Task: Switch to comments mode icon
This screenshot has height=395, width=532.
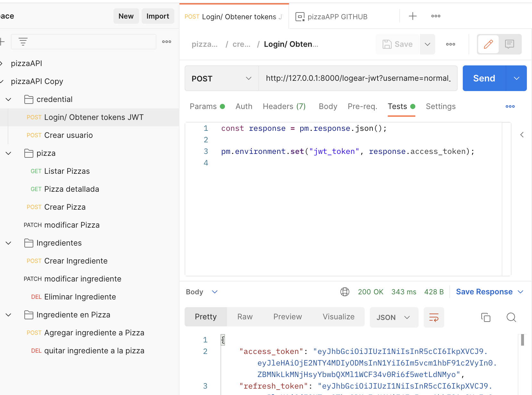Action: click(510, 44)
